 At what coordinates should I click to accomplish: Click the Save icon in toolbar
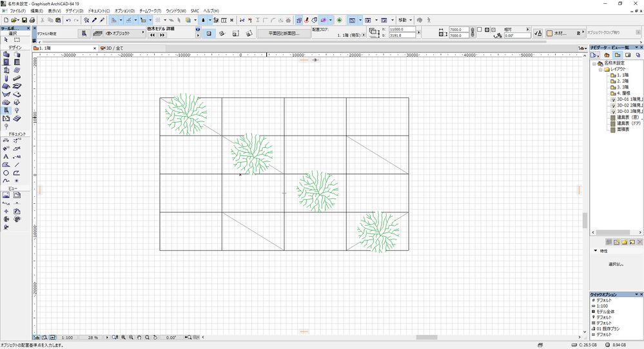[24, 20]
